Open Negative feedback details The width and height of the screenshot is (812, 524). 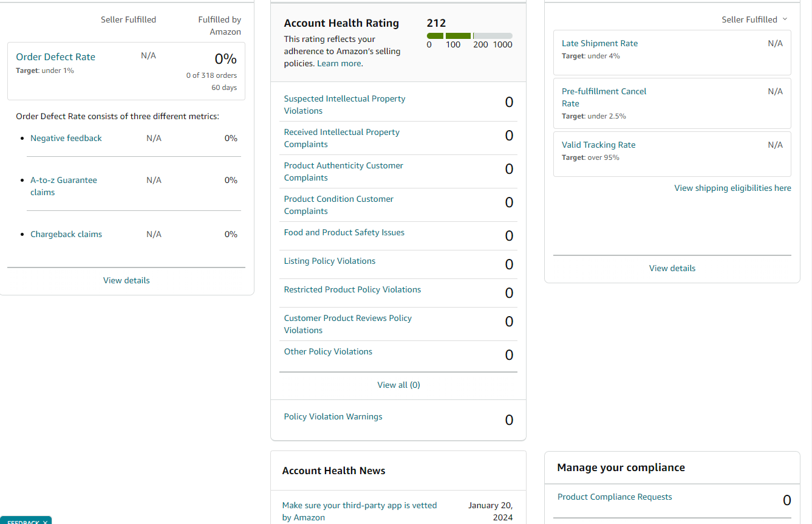66,138
